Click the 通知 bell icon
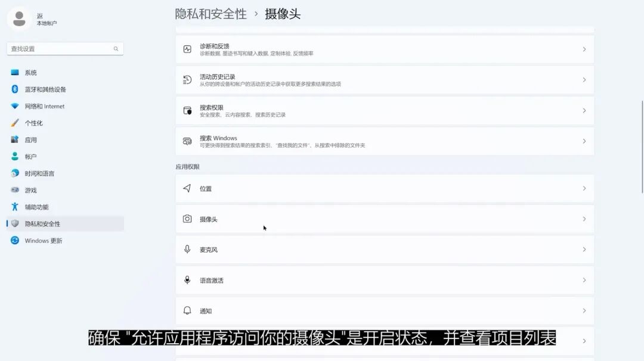644x361 pixels. [187, 310]
